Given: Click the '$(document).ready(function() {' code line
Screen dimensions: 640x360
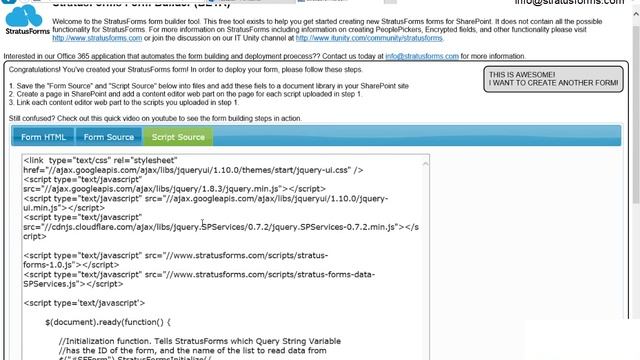Looking at the screenshot, I should pyautogui.click(x=108, y=322).
